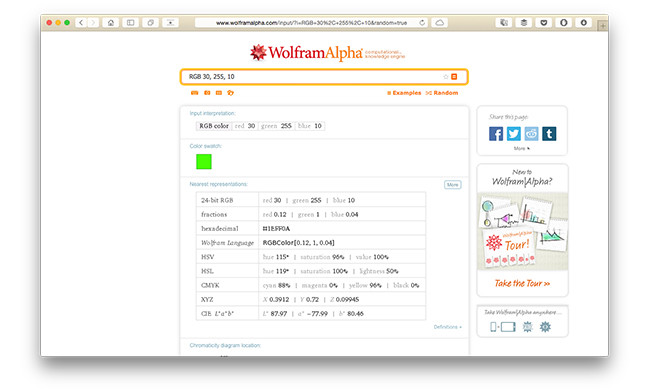Share page on Reddit
Viewport: 650px width, 392px height.
pos(531,134)
